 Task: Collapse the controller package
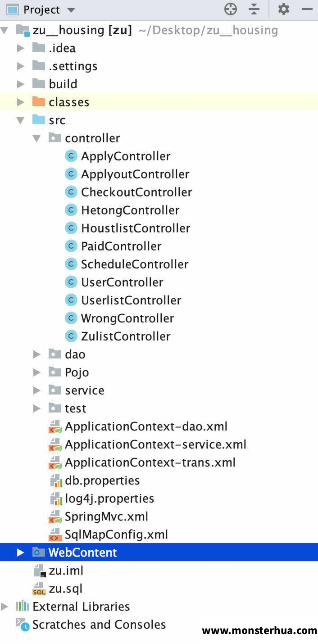tap(37, 138)
